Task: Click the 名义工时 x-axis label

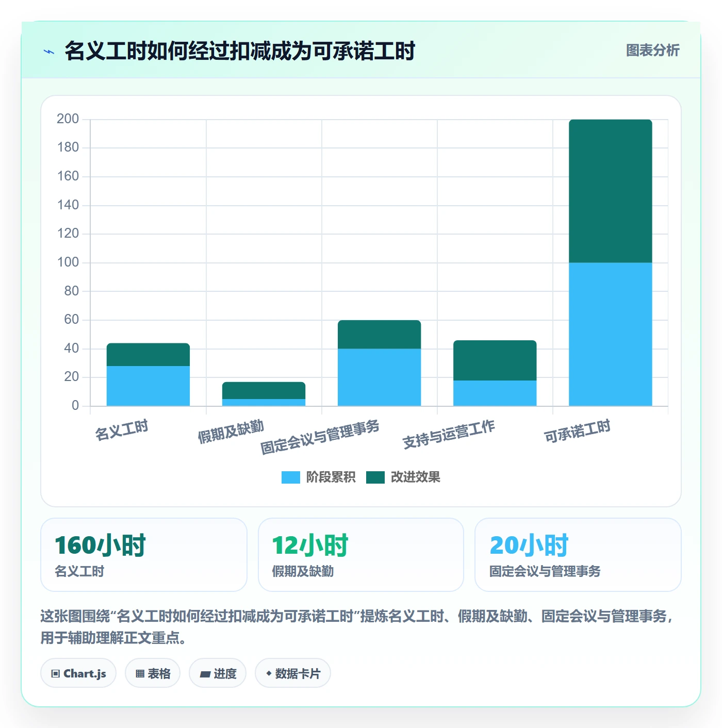Action: 122,429
